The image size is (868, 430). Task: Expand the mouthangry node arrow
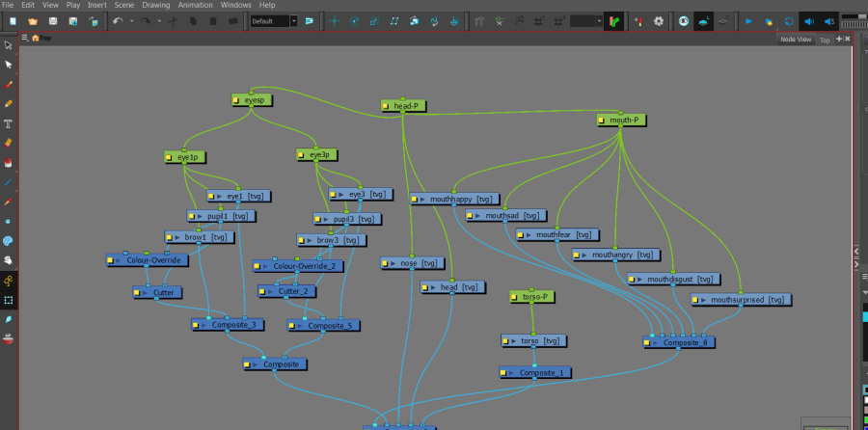[585, 255]
